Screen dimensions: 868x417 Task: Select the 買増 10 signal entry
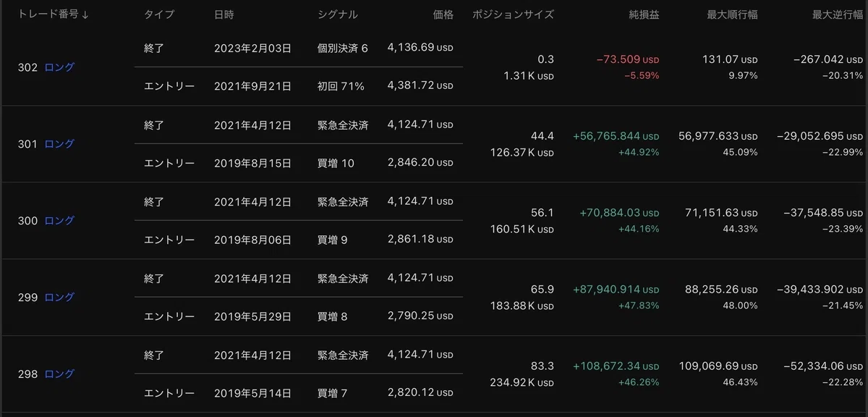pos(336,163)
